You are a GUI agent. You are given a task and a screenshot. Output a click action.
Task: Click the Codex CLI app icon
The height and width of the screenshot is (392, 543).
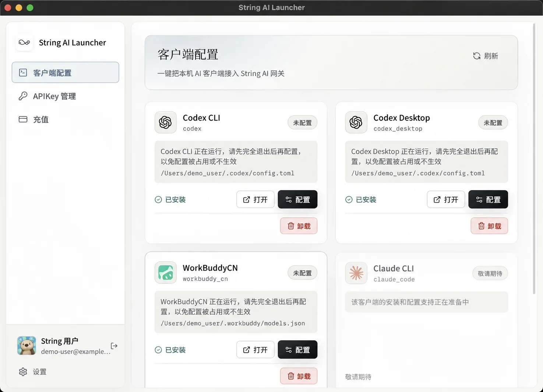point(165,122)
